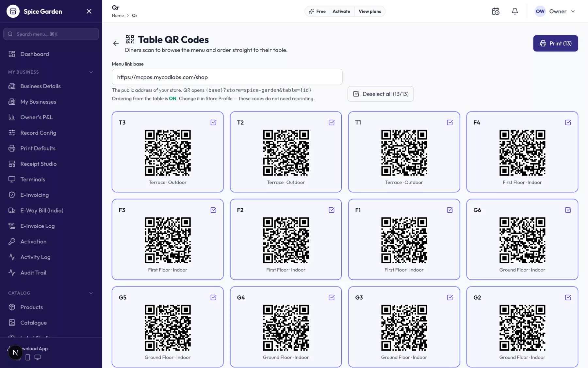Uncheck table G3 checkbox
Image resolution: width=588 pixels, height=368 pixels.
coord(450,297)
